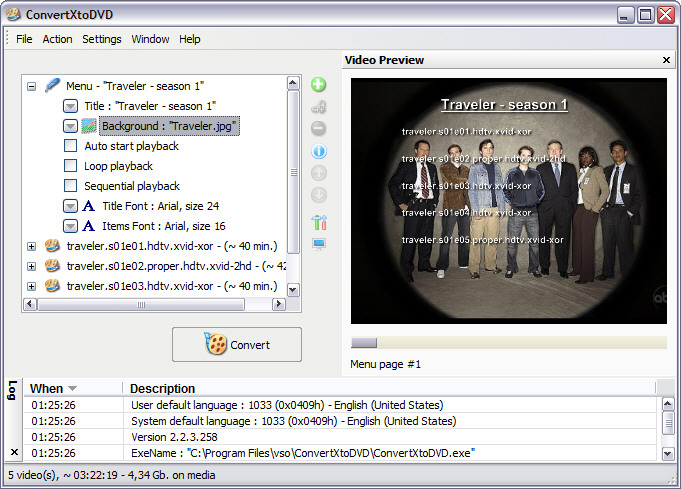Open the Window menu
The height and width of the screenshot is (489, 681).
[x=150, y=39]
